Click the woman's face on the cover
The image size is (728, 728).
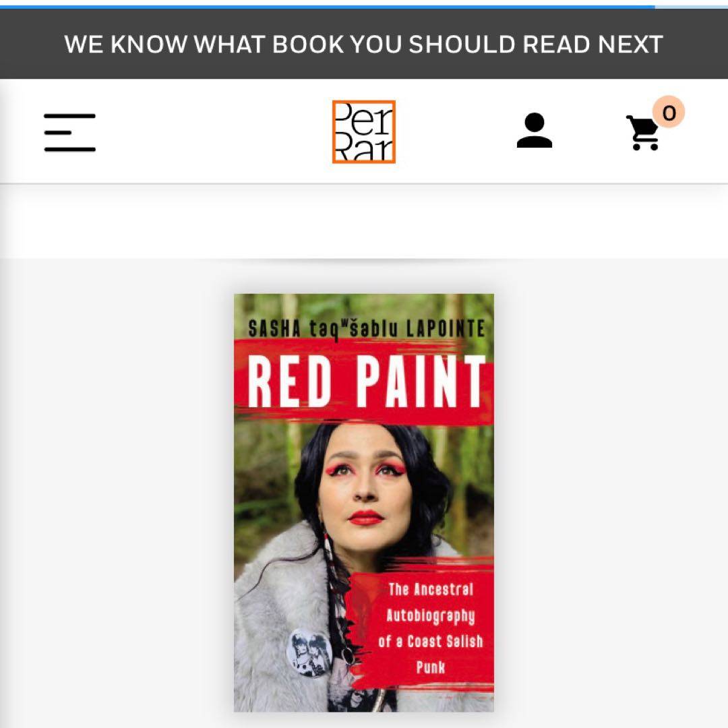point(365,487)
